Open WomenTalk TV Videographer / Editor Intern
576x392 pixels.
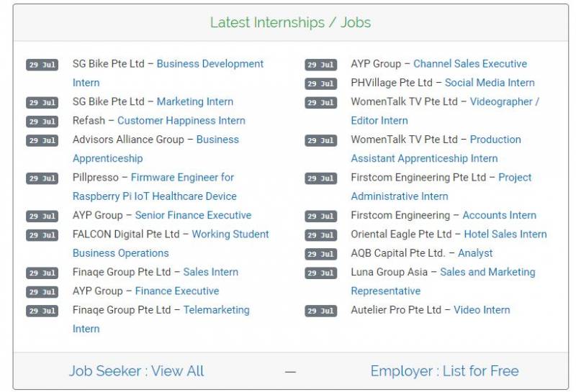point(504,102)
